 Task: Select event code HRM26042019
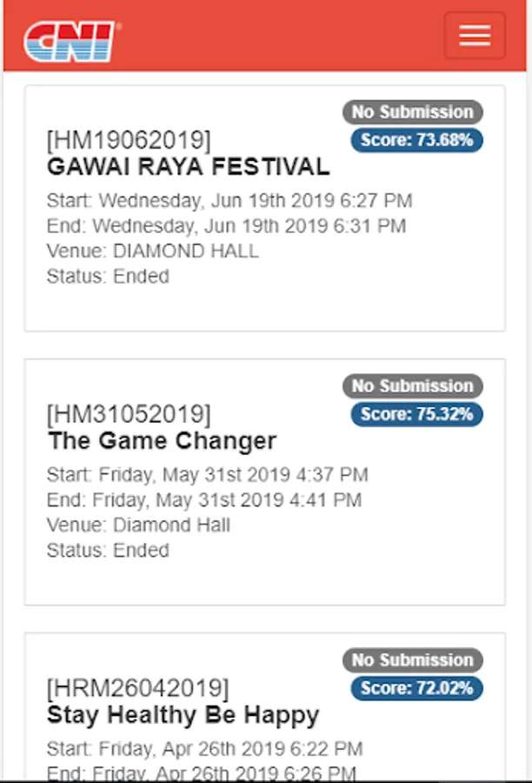click(137, 688)
